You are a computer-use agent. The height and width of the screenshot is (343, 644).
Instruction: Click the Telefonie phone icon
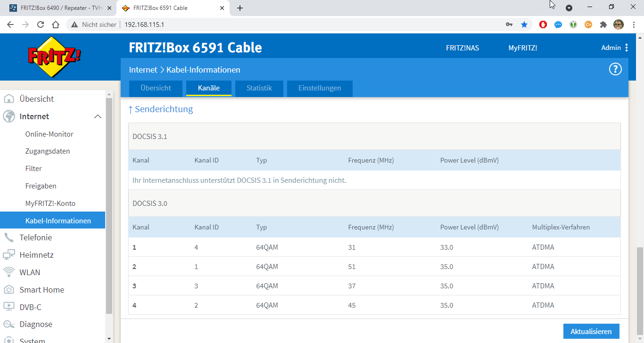tap(8, 237)
